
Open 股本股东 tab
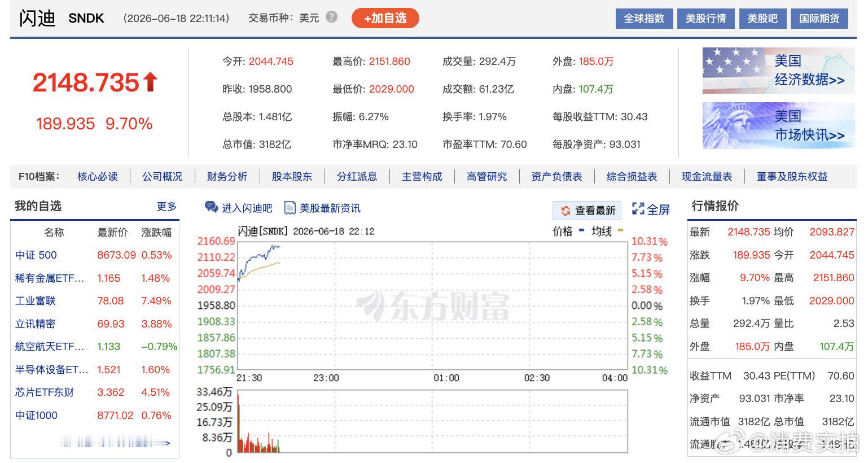point(292,177)
